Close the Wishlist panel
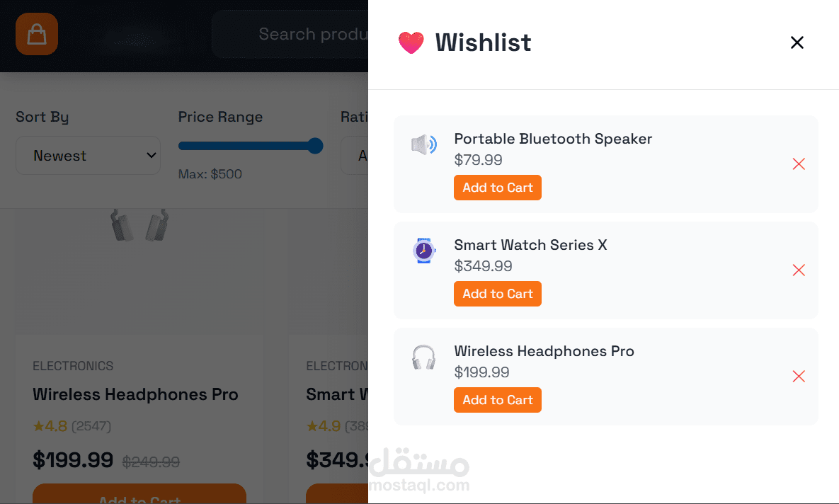 (x=797, y=42)
